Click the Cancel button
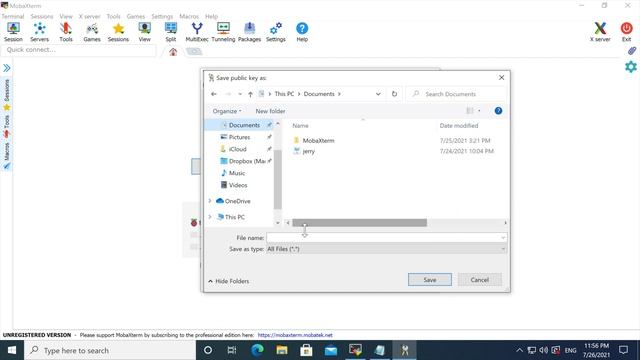 pos(480,280)
